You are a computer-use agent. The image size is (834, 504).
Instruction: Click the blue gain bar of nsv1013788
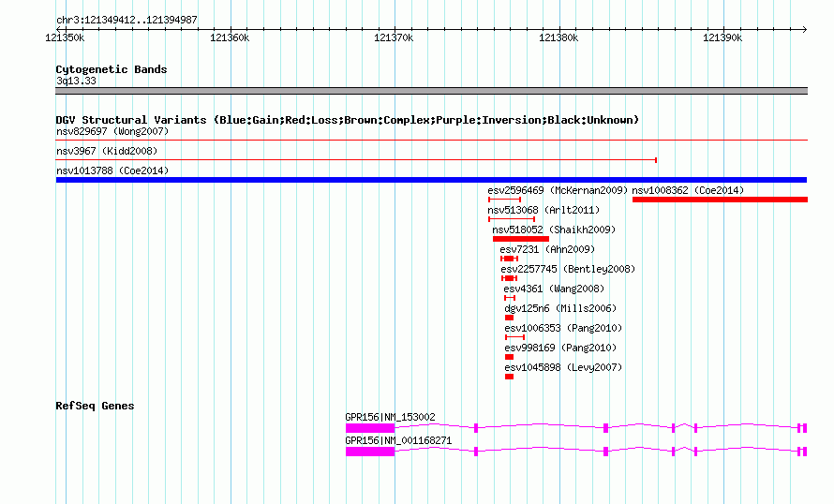[431, 180]
